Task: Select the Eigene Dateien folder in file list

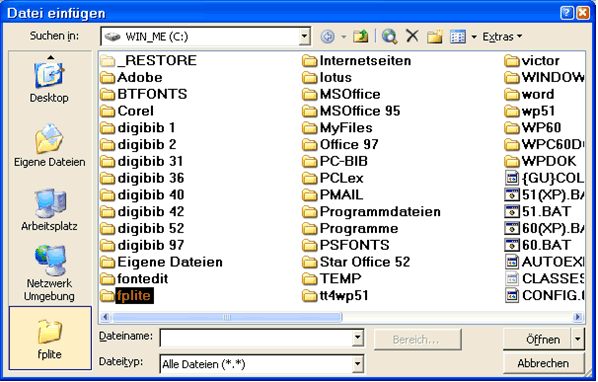Action: pos(161,262)
